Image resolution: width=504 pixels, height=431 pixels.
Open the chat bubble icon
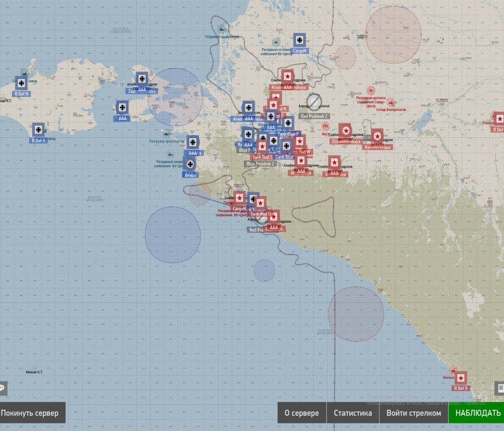(2, 388)
